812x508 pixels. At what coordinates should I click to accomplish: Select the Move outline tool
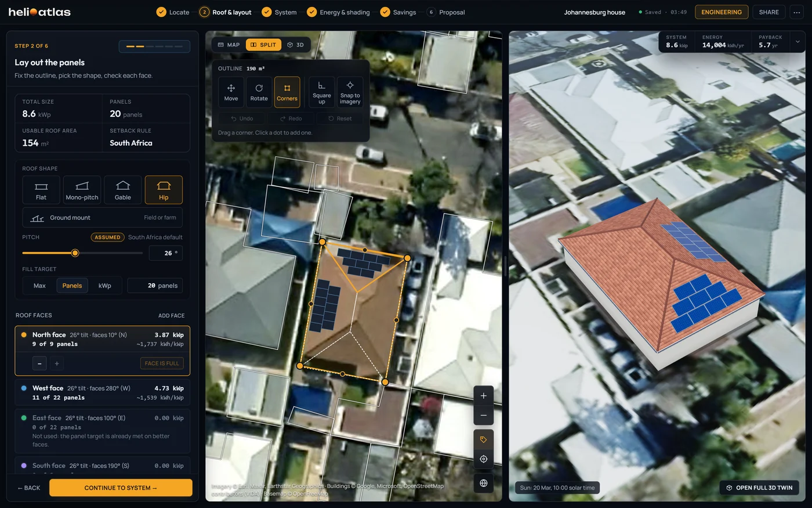click(231, 92)
